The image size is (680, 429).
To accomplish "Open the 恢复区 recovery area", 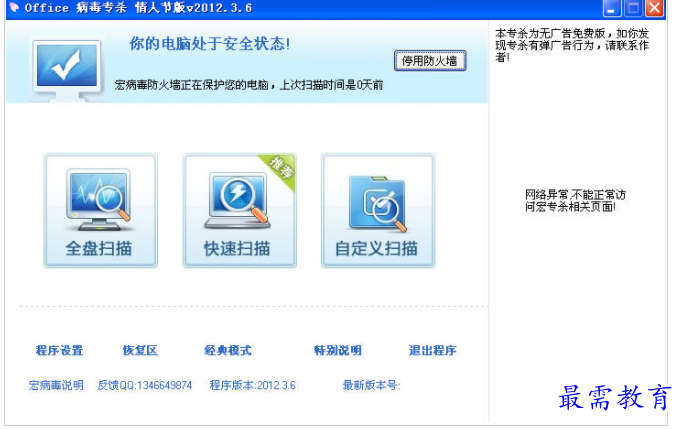I will [140, 350].
